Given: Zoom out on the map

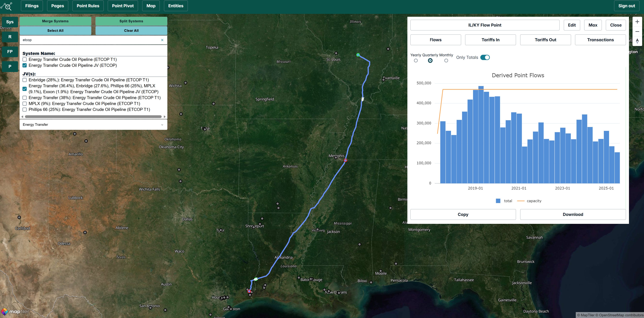Looking at the screenshot, I should point(637,31).
